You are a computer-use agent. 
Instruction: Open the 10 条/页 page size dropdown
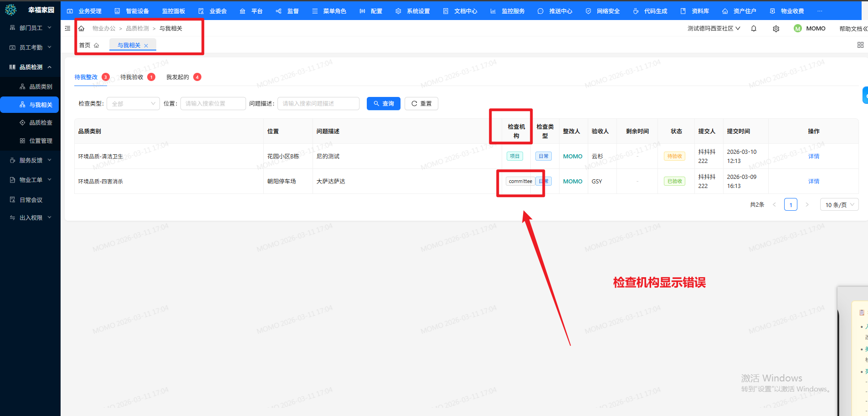pos(839,205)
